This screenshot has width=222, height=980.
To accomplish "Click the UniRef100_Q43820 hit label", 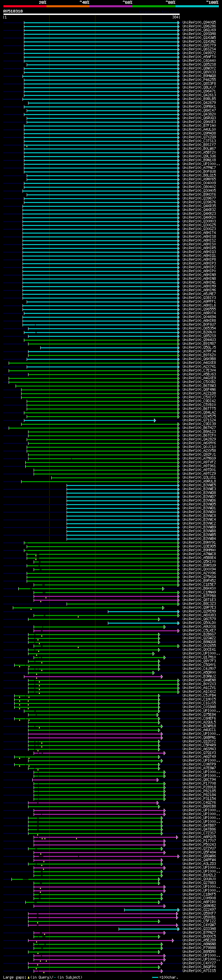I will pyautogui.click(x=199, y=114).
